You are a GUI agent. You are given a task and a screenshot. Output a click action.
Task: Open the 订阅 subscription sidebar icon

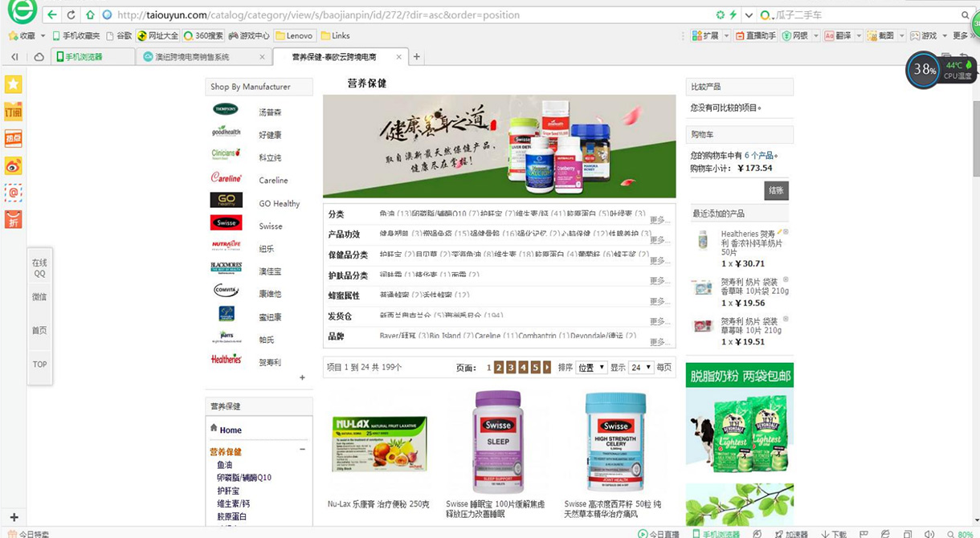[x=13, y=112]
